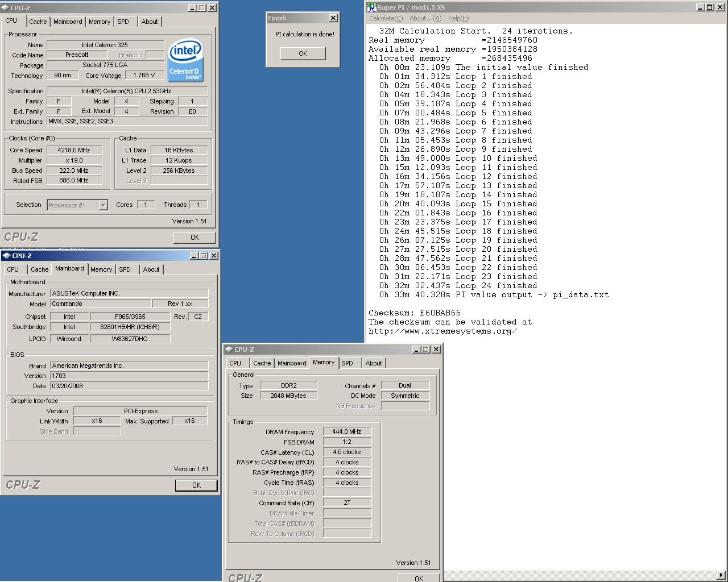Click the BIOS date 03/20/2008 field

coord(129,385)
